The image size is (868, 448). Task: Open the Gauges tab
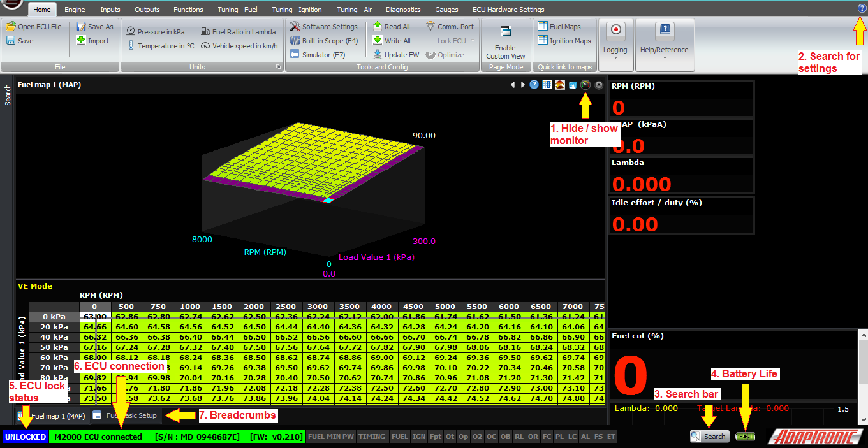[x=447, y=10]
